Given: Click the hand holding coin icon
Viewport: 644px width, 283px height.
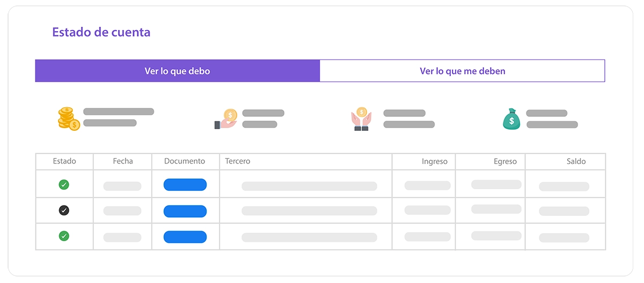Looking at the screenshot, I should 226,119.
